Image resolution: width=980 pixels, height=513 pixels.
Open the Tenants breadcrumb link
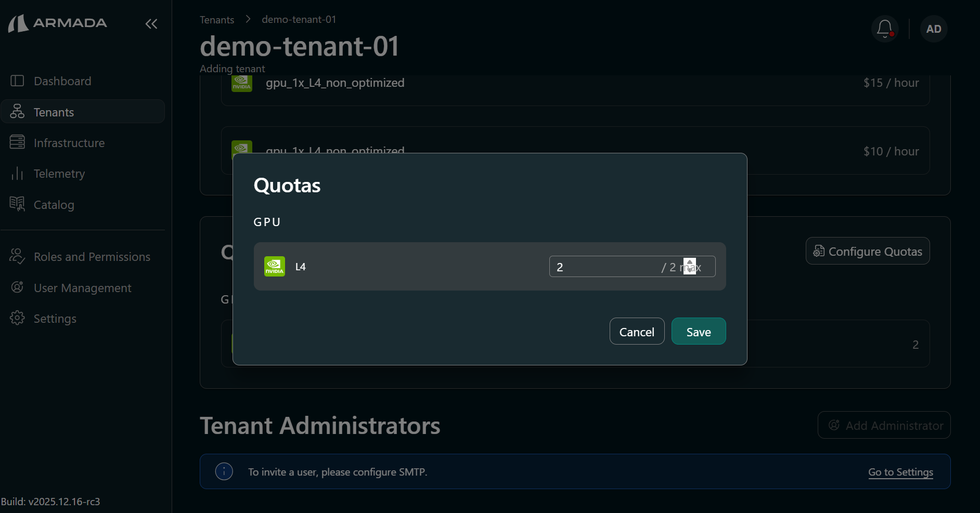click(217, 19)
